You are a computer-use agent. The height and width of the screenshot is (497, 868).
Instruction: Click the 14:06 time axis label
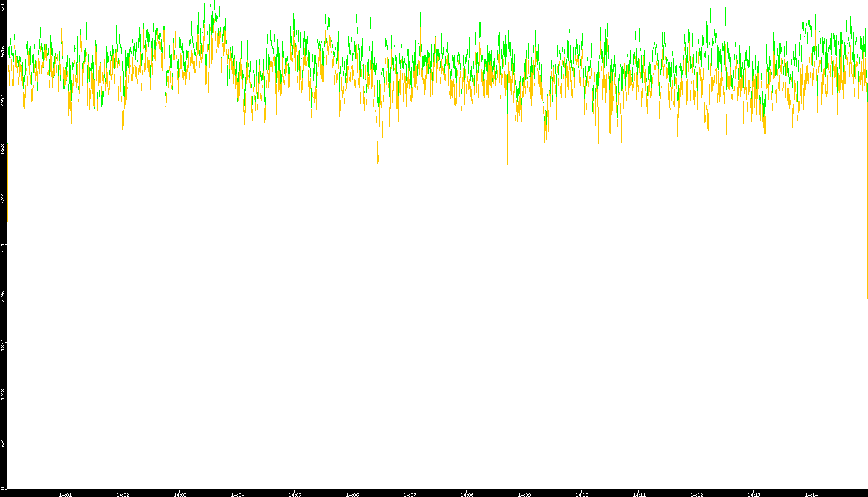352,494
